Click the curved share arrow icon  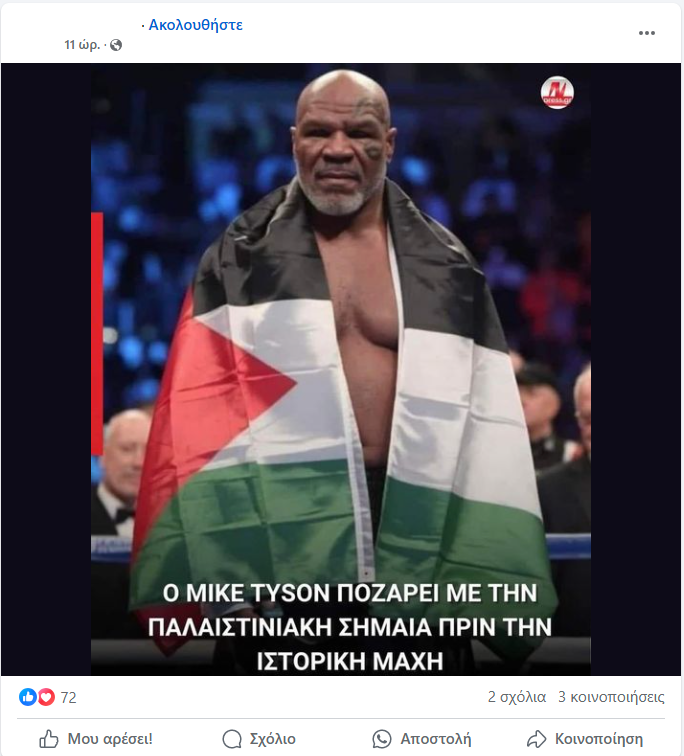536,739
